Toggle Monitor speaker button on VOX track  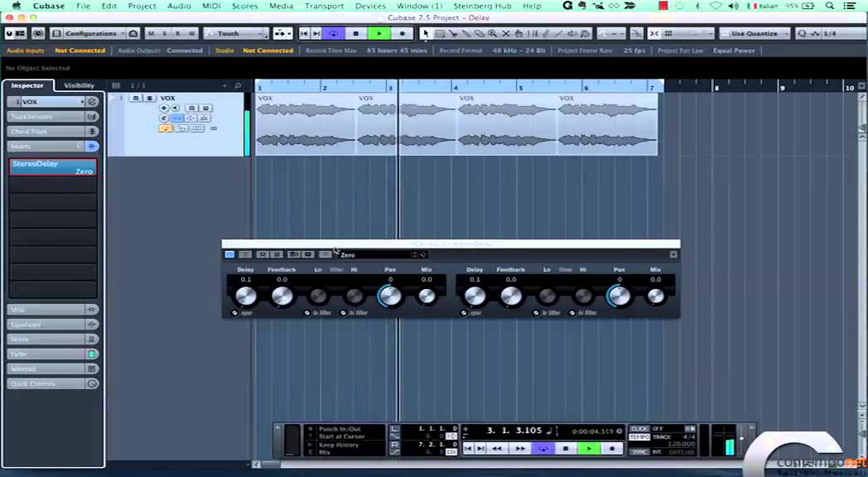coord(175,108)
